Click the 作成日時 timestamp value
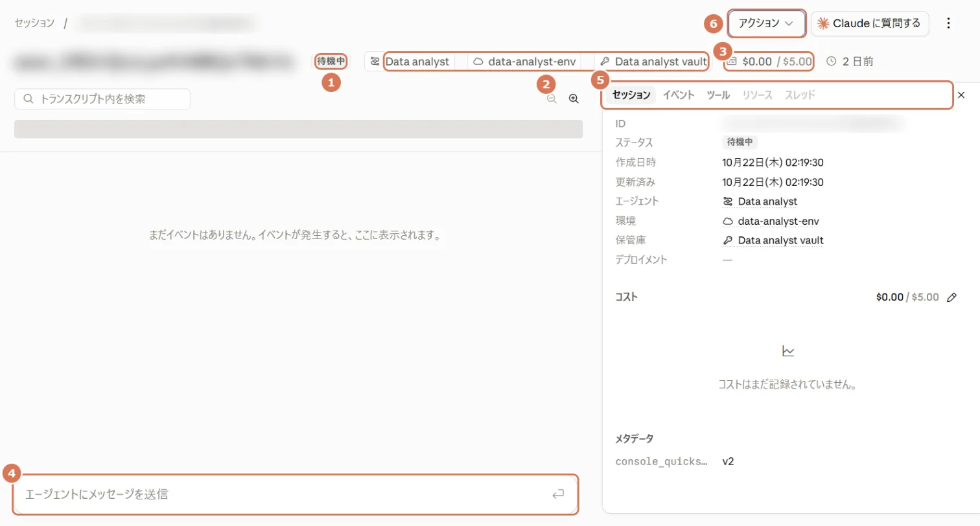The width and height of the screenshot is (980, 526). pos(773,162)
